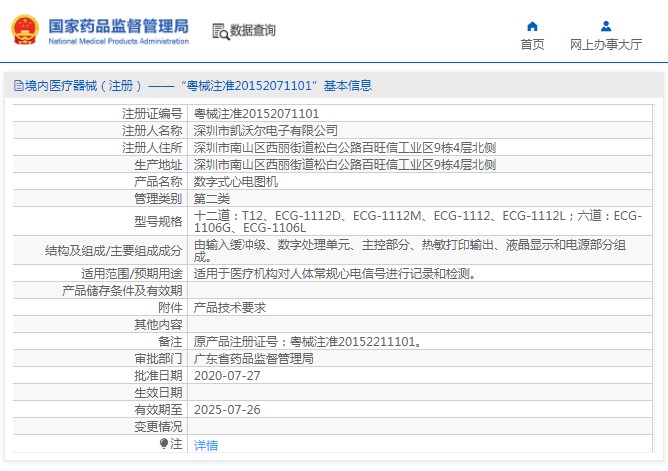Click the 生效日期 label
Viewport: 668px width, 471px height.
158,393
